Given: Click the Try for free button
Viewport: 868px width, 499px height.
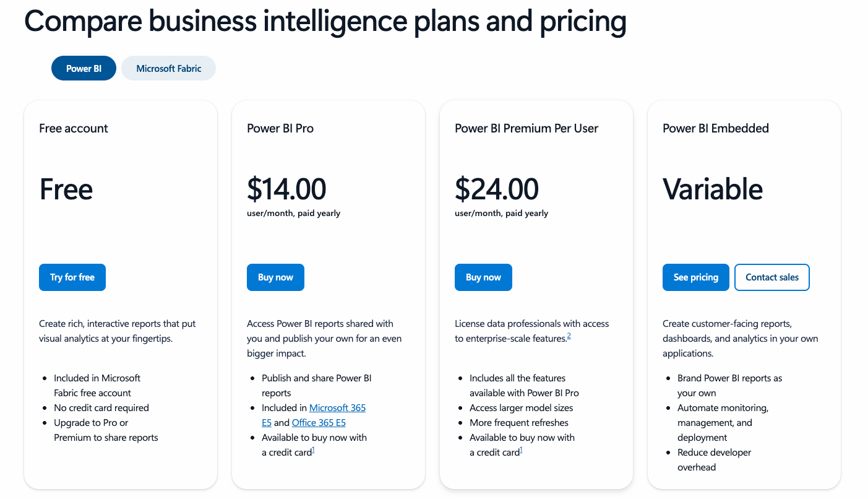Looking at the screenshot, I should coord(72,277).
